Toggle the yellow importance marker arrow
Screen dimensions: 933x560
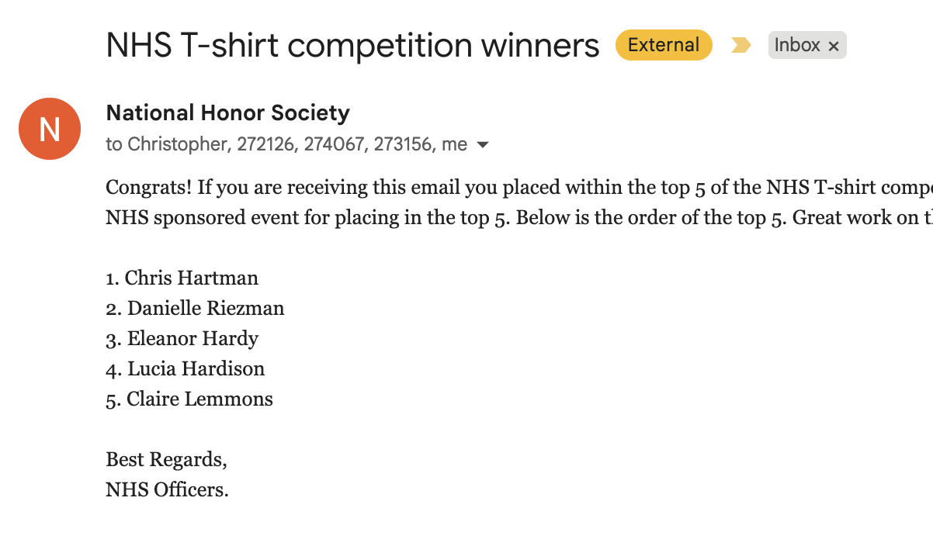point(741,46)
